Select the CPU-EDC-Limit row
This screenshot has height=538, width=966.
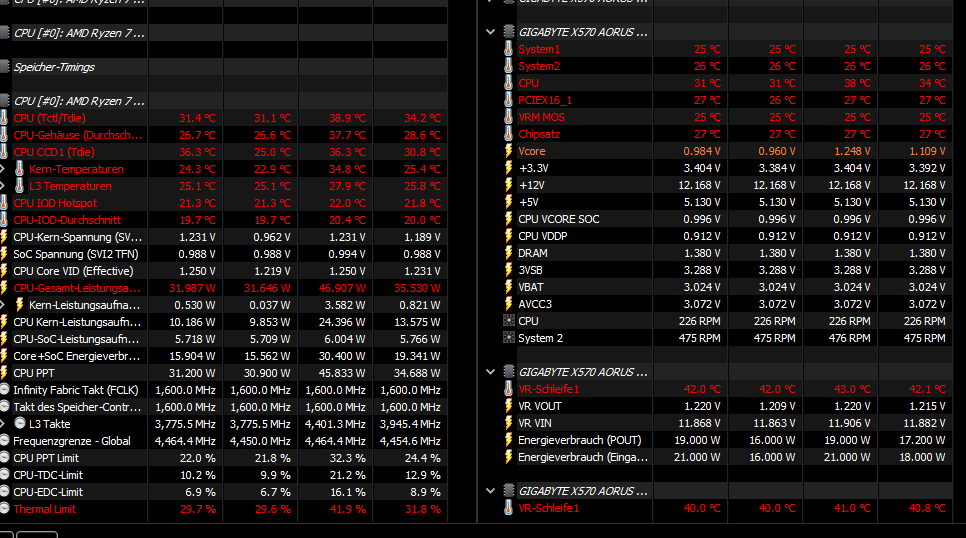[x=224, y=492]
